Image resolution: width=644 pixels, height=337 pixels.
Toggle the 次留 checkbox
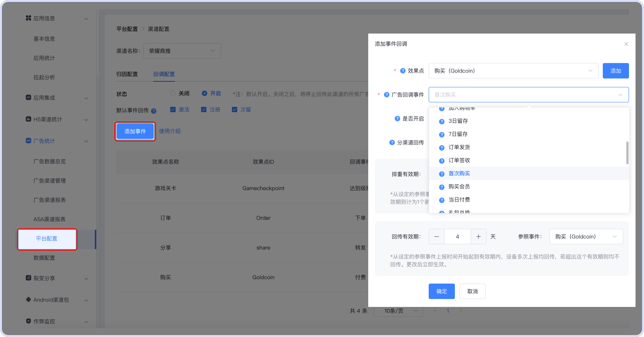click(x=235, y=110)
